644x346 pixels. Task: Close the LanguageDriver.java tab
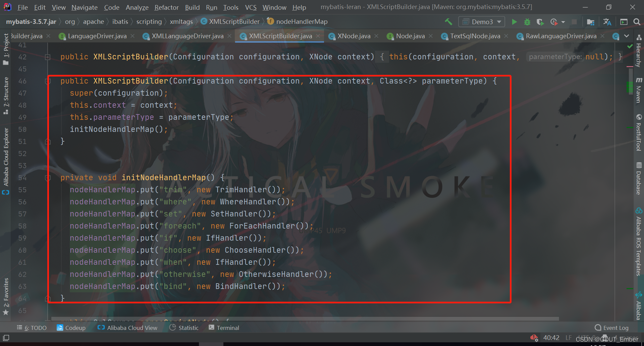[x=132, y=36]
